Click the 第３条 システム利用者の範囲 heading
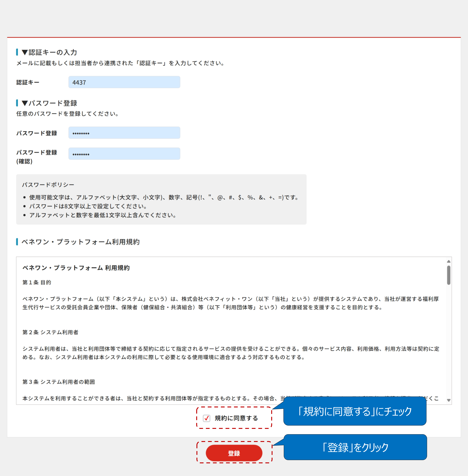The image size is (468, 476). pos(58,382)
